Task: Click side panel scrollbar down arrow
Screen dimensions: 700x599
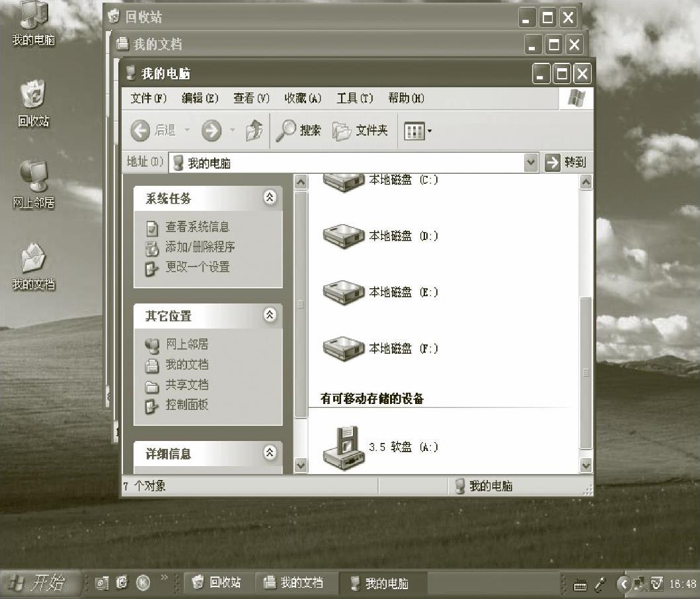Action: (x=301, y=465)
